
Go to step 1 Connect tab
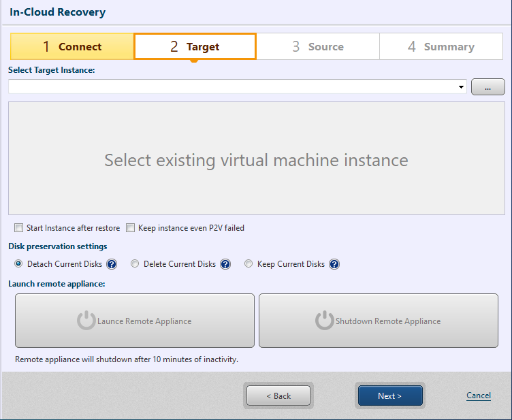(x=72, y=47)
